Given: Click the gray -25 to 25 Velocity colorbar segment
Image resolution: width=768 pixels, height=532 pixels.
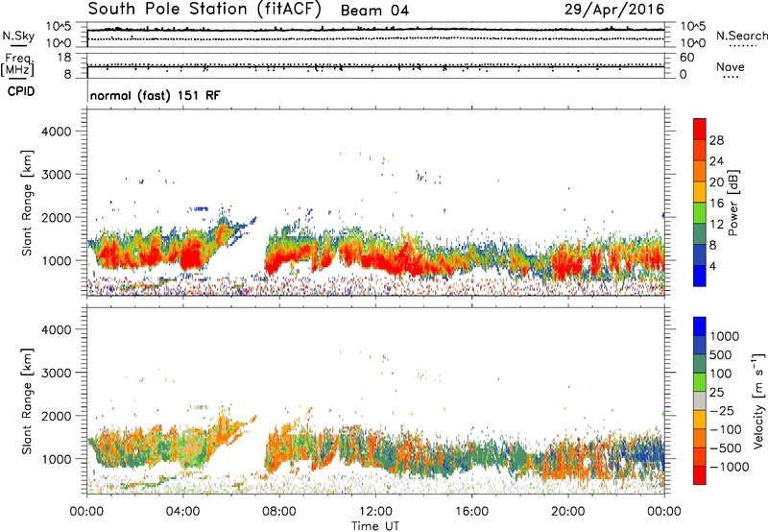Looking at the screenshot, I should [700, 400].
